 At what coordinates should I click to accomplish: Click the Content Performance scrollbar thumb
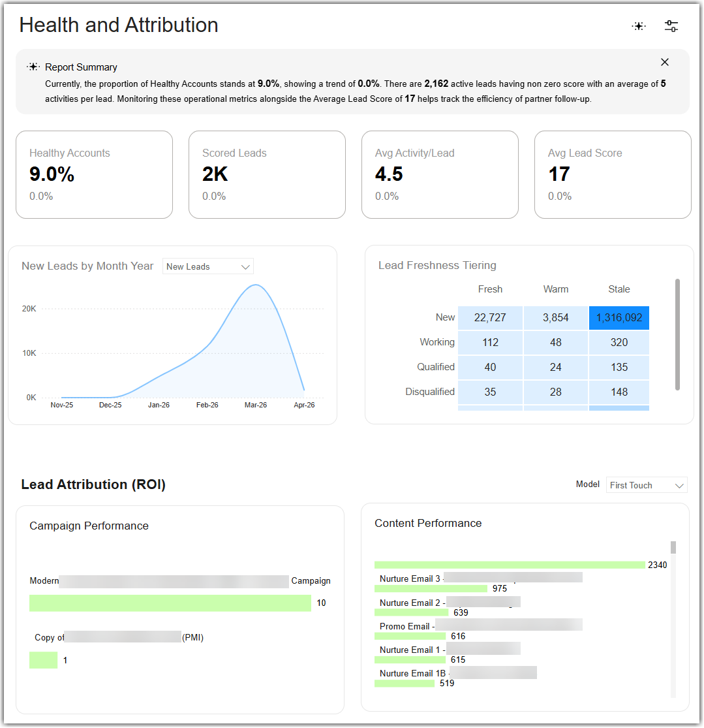tap(673, 547)
